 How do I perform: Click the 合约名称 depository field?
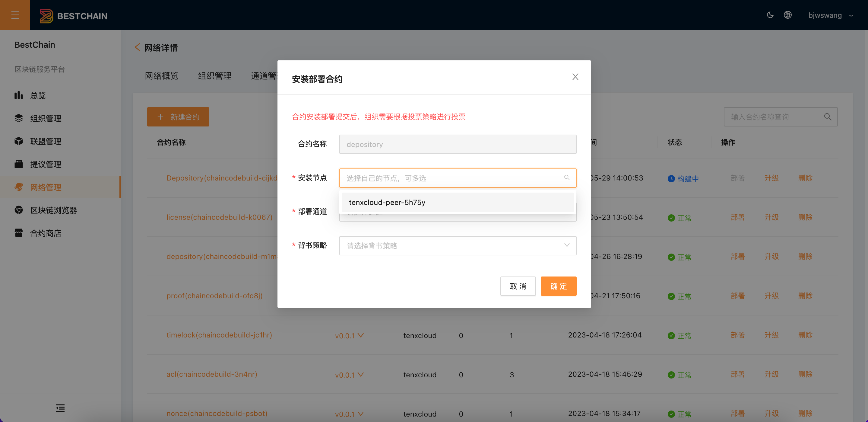(458, 144)
